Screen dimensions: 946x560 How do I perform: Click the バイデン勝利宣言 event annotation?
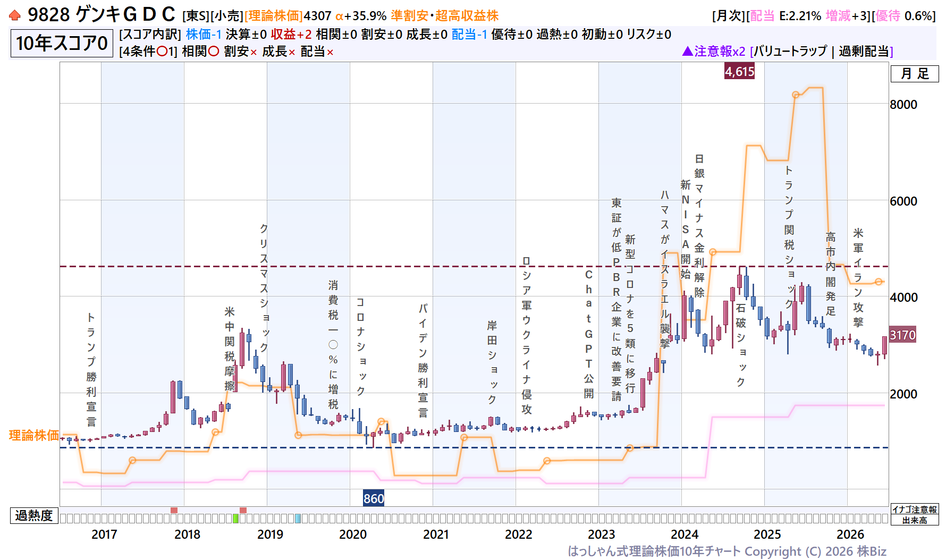423,361
